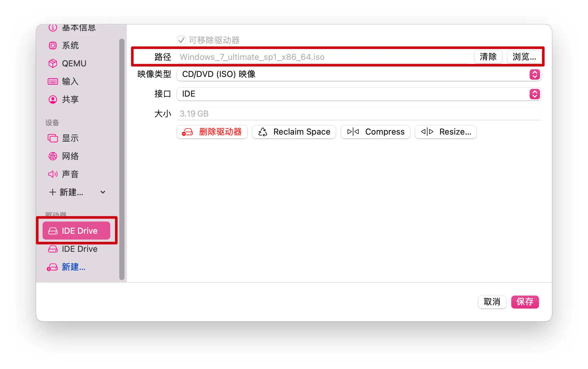The image size is (588, 369).
Task: Expand the 新建 device chevron
Action: click(103, 192)
